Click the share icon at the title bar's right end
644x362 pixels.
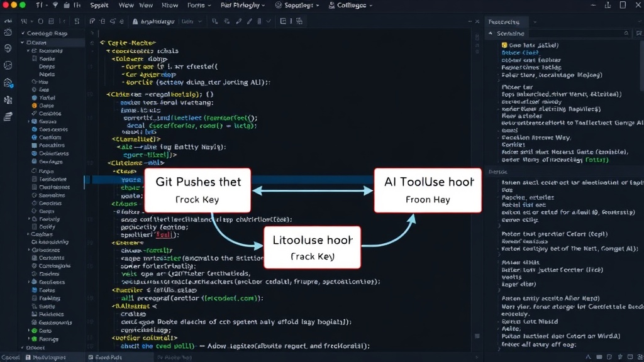click(608, 5)
